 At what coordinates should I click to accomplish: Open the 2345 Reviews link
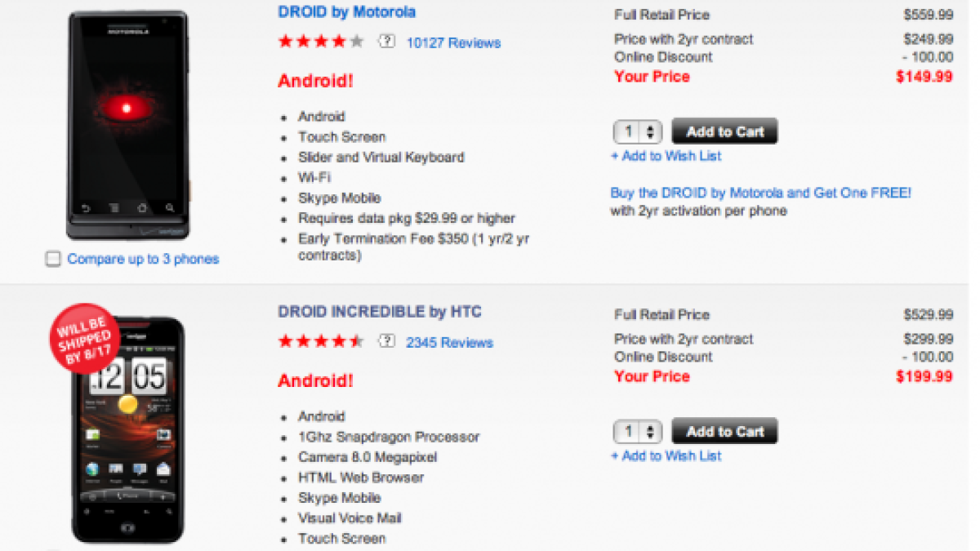(449, 342)
